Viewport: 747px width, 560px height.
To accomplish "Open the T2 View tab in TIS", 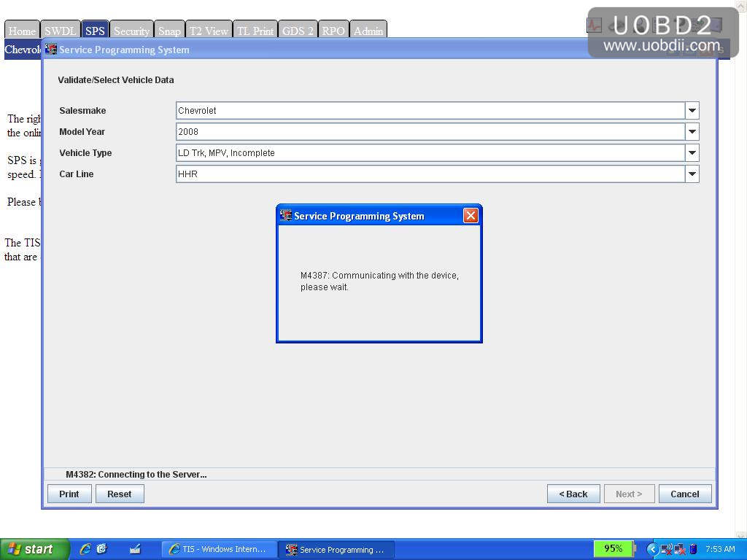I will click(209, 31).
